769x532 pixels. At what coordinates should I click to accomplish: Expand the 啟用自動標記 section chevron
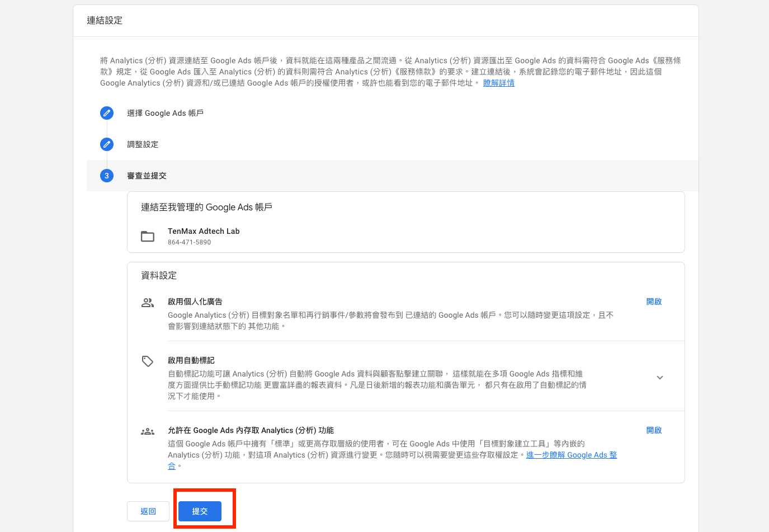(x=660, y=378)
